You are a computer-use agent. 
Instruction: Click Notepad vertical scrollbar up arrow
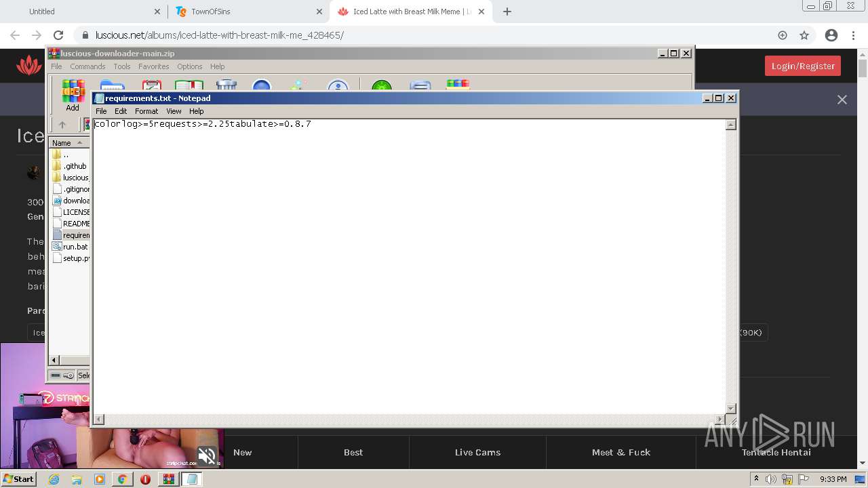pyautogui.click(x=731, y=125)
